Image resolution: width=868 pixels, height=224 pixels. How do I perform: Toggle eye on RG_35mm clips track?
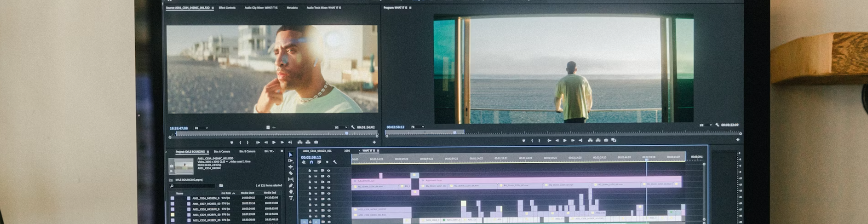[x=328, y=188]
